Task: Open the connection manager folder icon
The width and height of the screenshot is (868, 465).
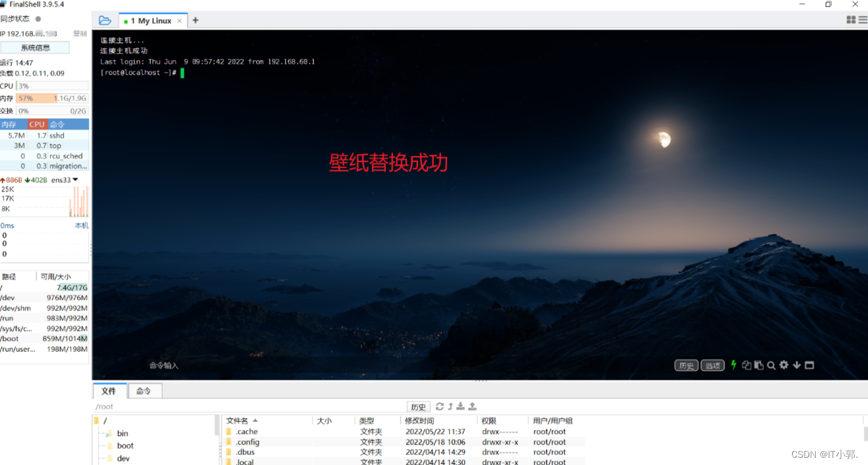Action: pyautogui.click(x=105, y=20)
